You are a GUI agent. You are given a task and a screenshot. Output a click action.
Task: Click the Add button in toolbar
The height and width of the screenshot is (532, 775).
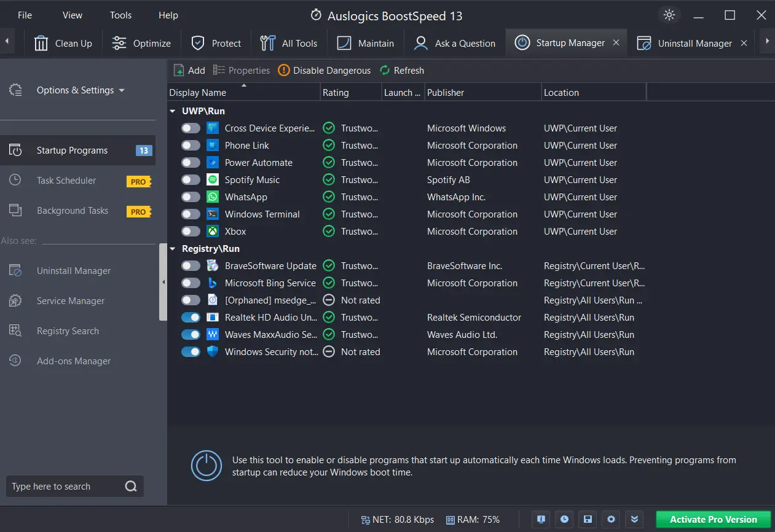189,71
